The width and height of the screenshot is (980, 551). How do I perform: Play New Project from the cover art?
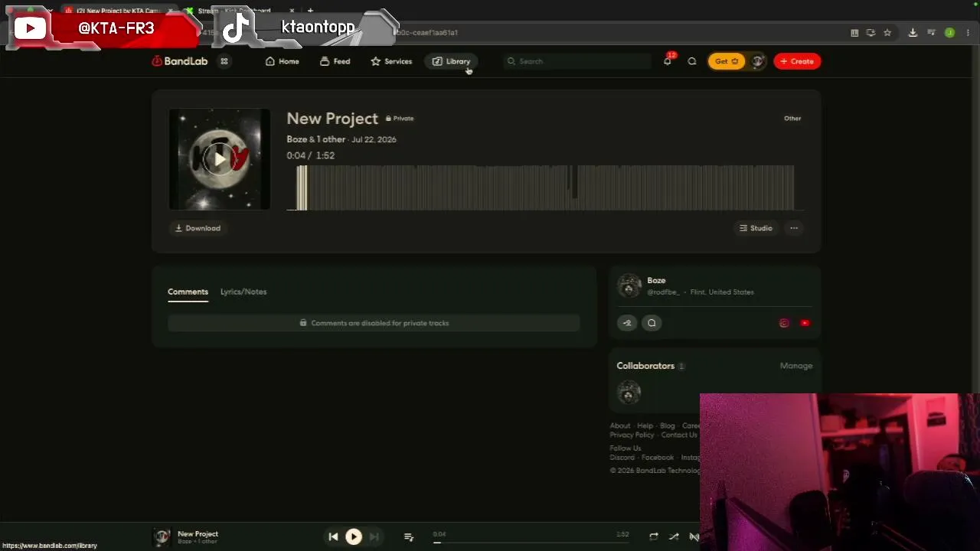click(220, 159)
